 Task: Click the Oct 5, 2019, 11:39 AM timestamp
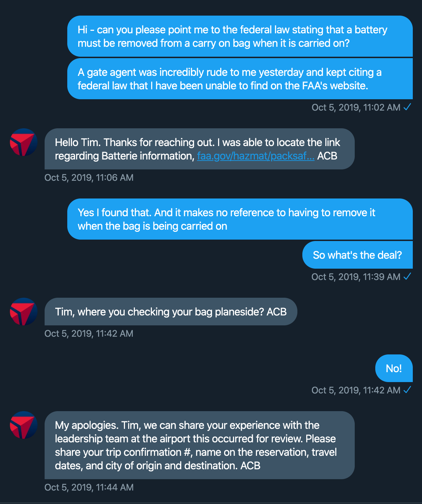(x=356, y=277)
